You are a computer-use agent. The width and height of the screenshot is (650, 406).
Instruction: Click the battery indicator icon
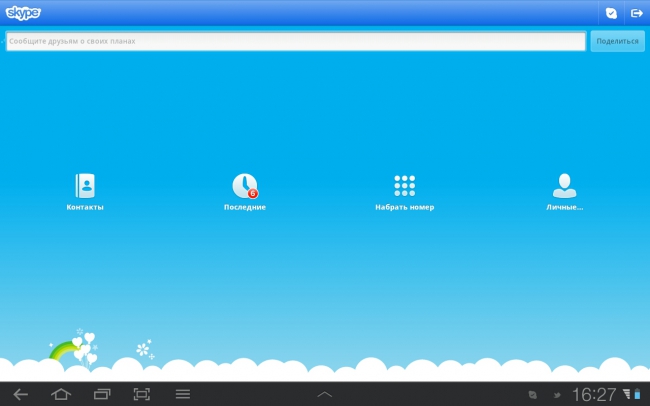point(637,394)
